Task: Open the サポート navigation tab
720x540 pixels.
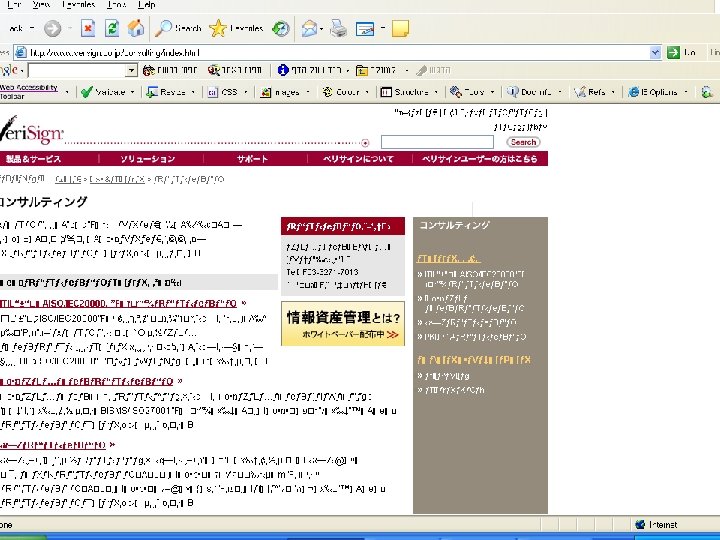Action: coord(252,159)
